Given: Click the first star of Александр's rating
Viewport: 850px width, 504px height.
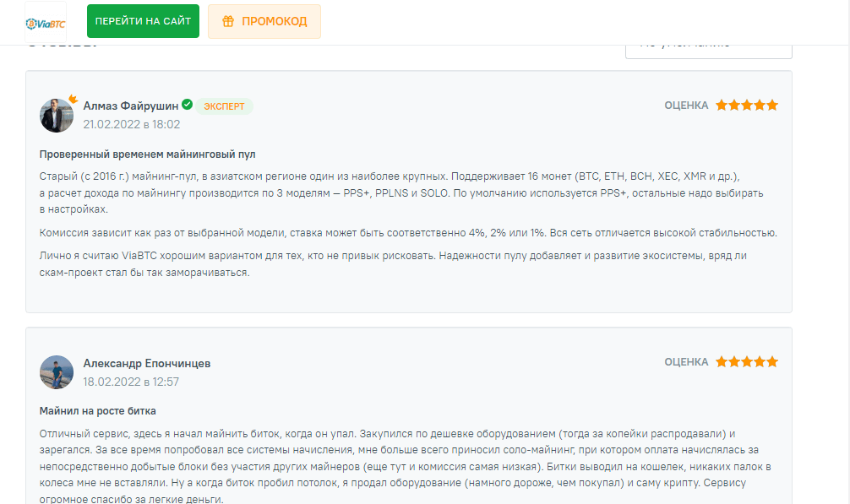Looking at the screenshot, I should 722,362.
